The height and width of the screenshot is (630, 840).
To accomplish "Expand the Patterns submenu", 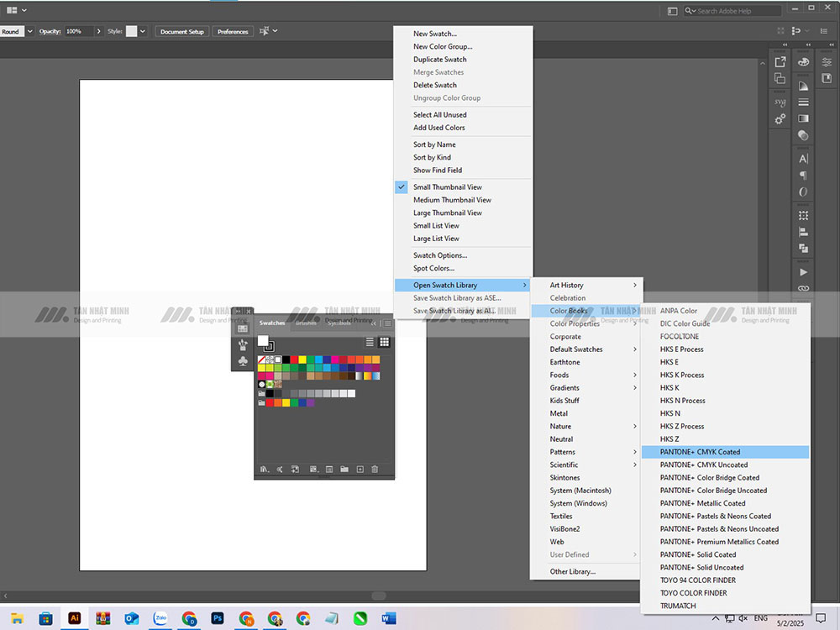I will 586,452.
